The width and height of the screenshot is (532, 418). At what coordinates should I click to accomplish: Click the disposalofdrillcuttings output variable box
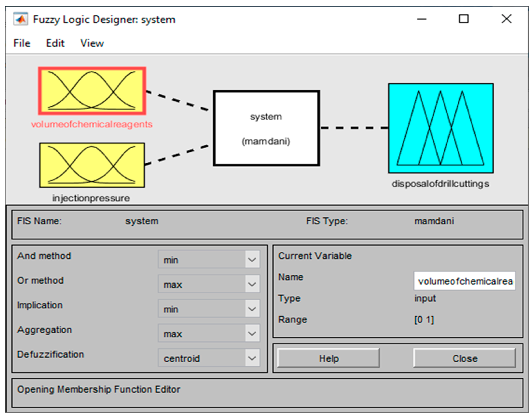(440, 128)
